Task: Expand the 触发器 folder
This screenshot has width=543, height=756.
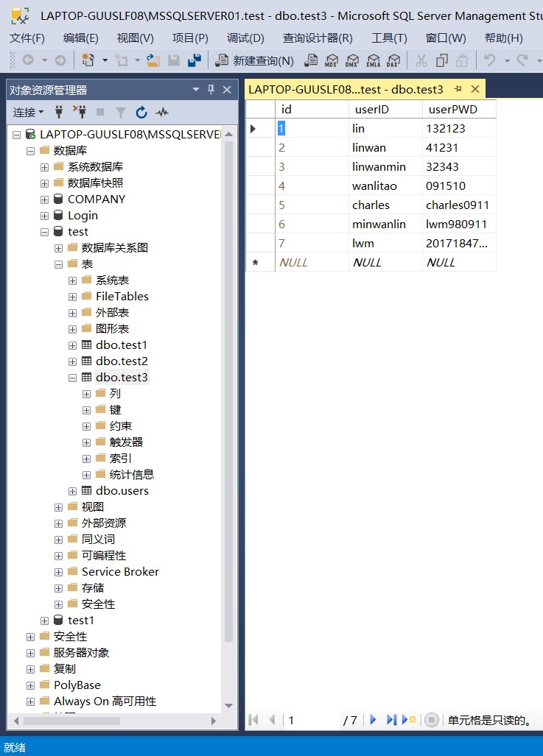Action: pyautogui.click(x=86, y=442)
